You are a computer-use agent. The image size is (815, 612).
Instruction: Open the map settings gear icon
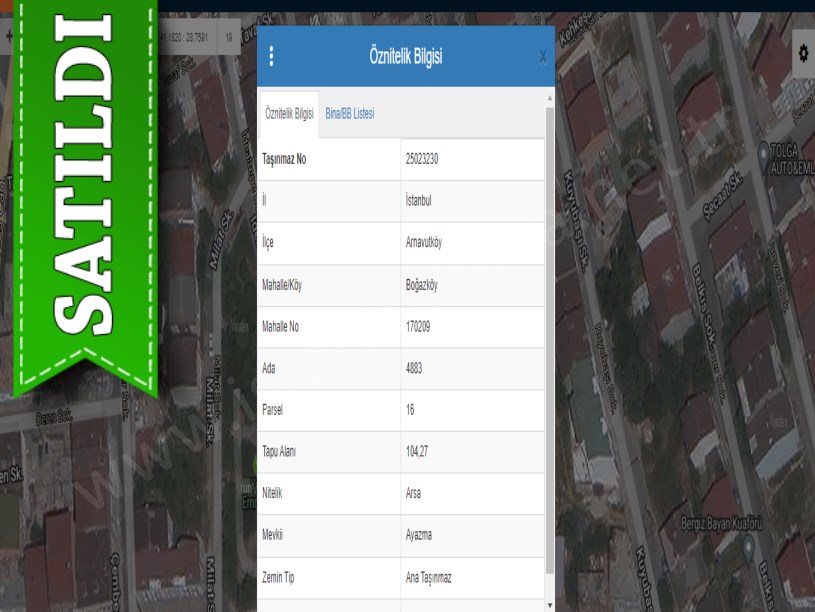click(803, 55)
